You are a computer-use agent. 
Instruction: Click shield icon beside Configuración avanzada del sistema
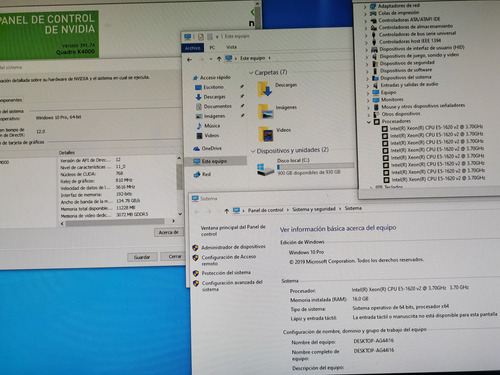pos(196,283)
